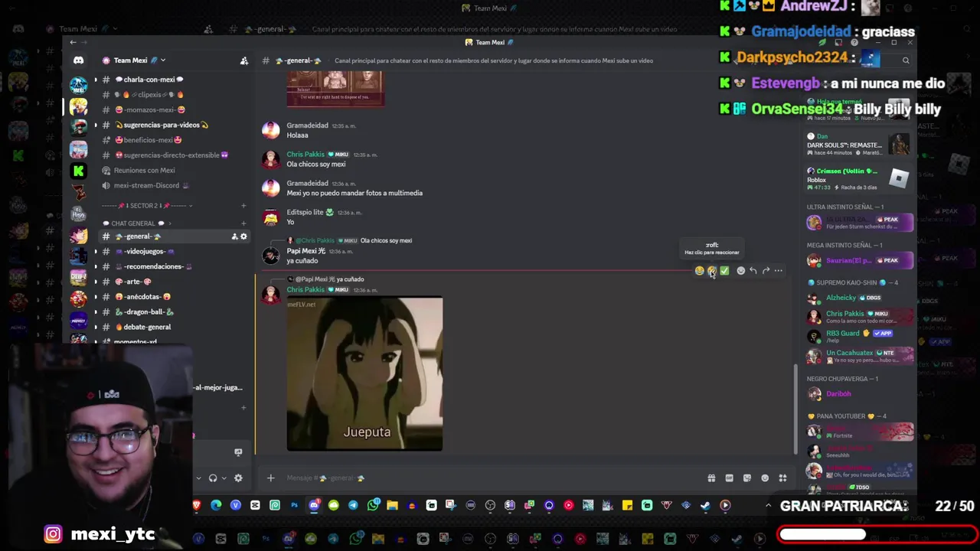Open the emoji picker in the message bar
This screenshot has width=980, height=551.
click(x=765, y=478)
